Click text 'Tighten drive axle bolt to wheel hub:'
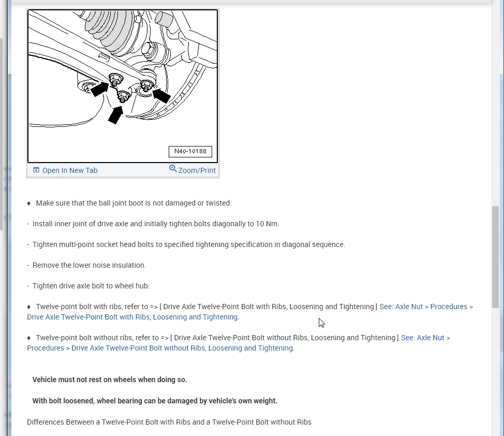The width and height of the screenshot is (504, 436). point(91,286)
